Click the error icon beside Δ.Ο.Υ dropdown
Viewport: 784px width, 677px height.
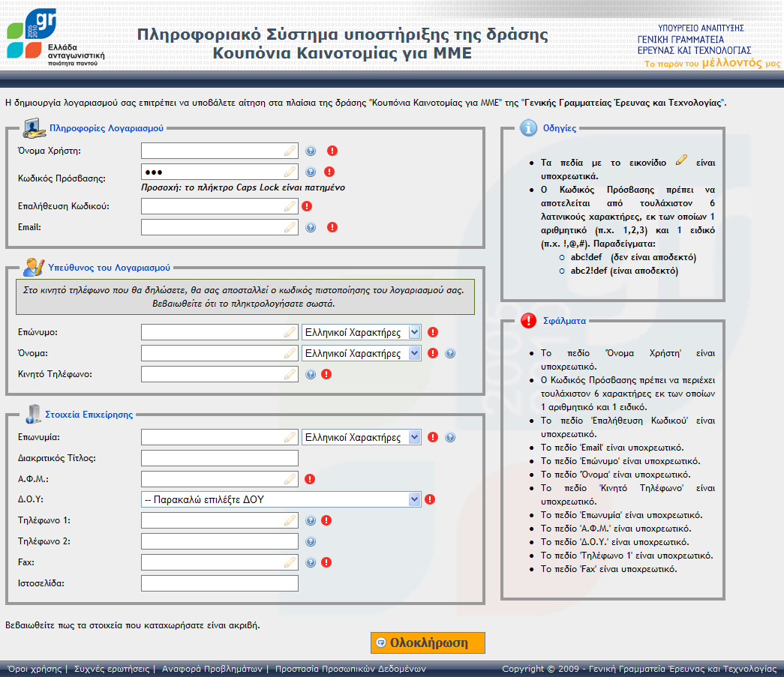coord(429,499)
